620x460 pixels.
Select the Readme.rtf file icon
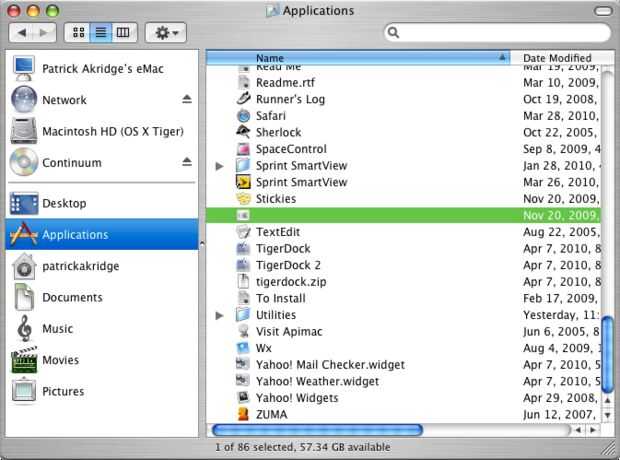click(x=244, y=82)
